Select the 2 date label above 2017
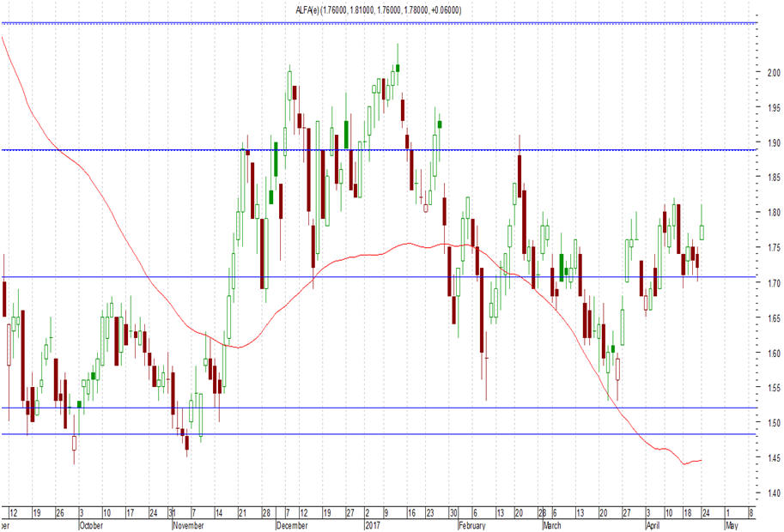The image size is (784, 532). [x=368, y=513]
